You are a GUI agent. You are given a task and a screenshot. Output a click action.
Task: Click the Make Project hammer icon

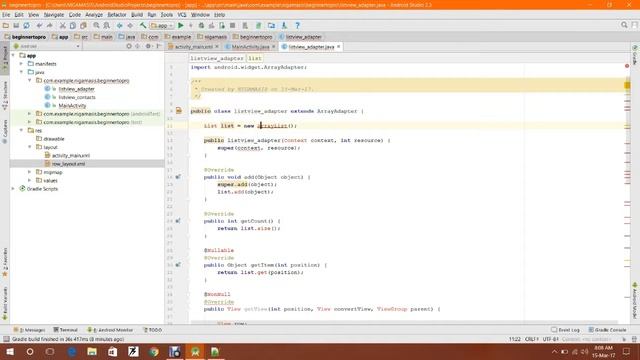[x=143, y=25]
